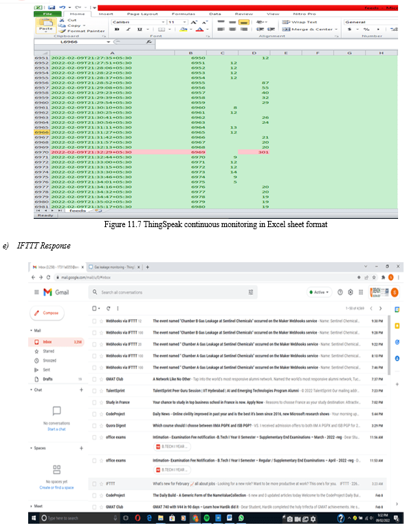Tick checkbox for 9:28 PM Webhooks email
The image size is (418, 532).
[94, 333]
